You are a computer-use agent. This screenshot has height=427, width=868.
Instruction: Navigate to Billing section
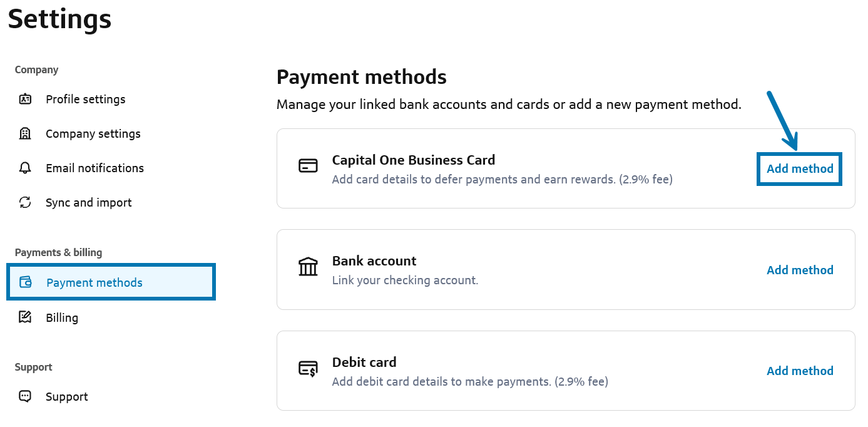pyautogui.click(x=62, y=317)
